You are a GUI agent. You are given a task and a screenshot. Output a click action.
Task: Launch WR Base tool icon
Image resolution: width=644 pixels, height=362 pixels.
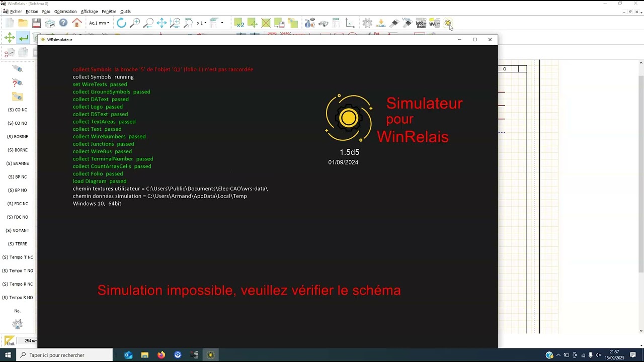(421, 23)
